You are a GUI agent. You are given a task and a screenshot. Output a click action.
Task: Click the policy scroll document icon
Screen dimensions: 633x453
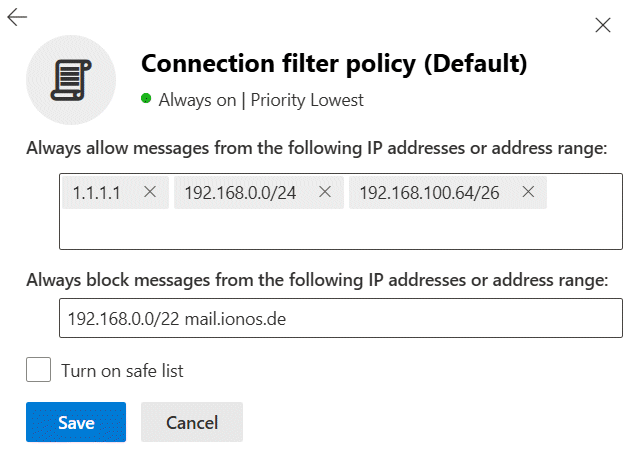[x=71, y=80]
